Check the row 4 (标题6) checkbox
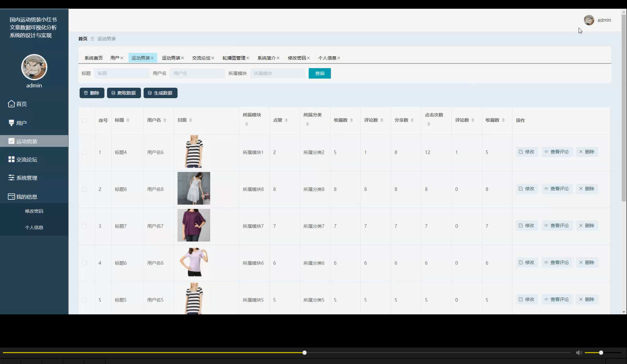Screen dimensions: 627x364 pos(84,263)
